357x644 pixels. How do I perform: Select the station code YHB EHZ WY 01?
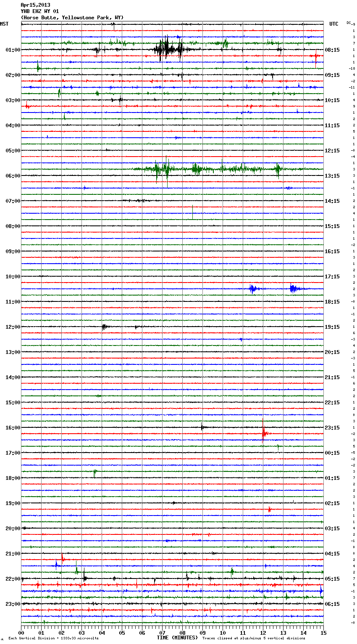point(40,11)
